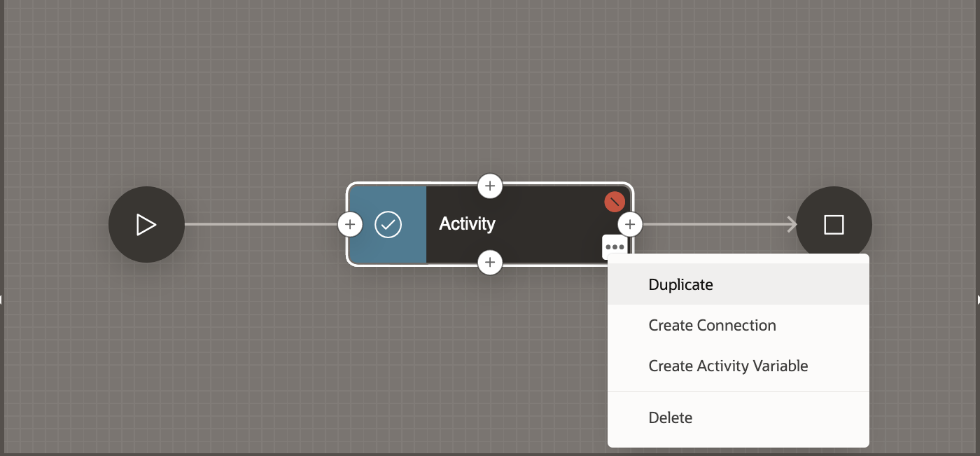Close the three-dot actions menu button

tap(615, 247)
